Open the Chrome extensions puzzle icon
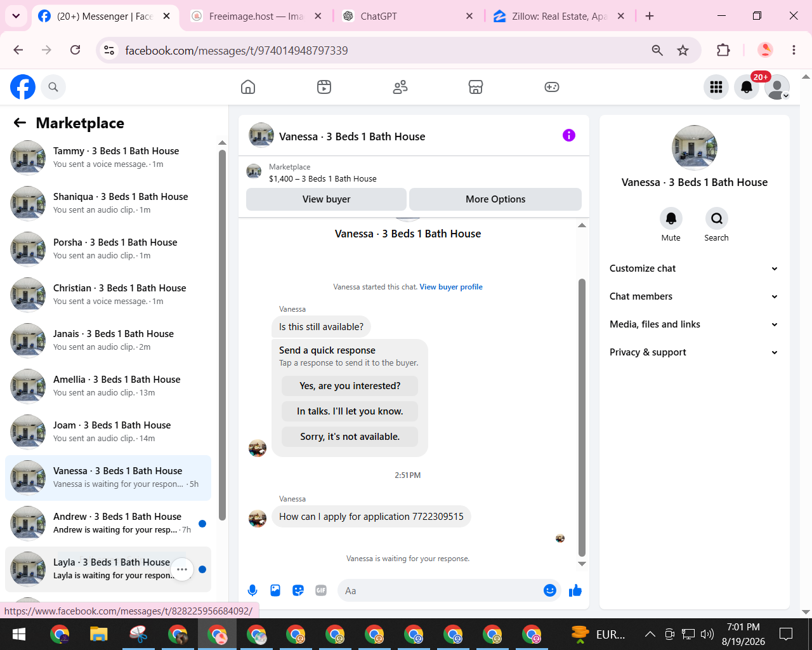812x650 pixels. coord(723,50)
